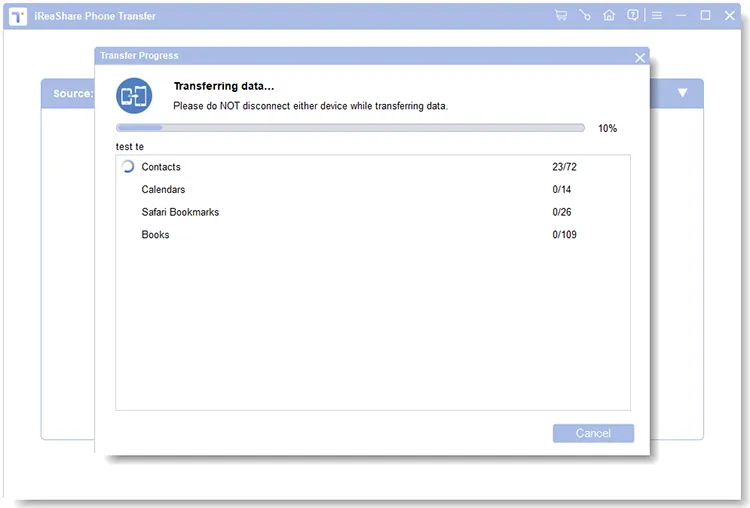The width and height of the screenshot is (750, 508).
Task: Click the 0/109 books count
Action: click(564, 234)
